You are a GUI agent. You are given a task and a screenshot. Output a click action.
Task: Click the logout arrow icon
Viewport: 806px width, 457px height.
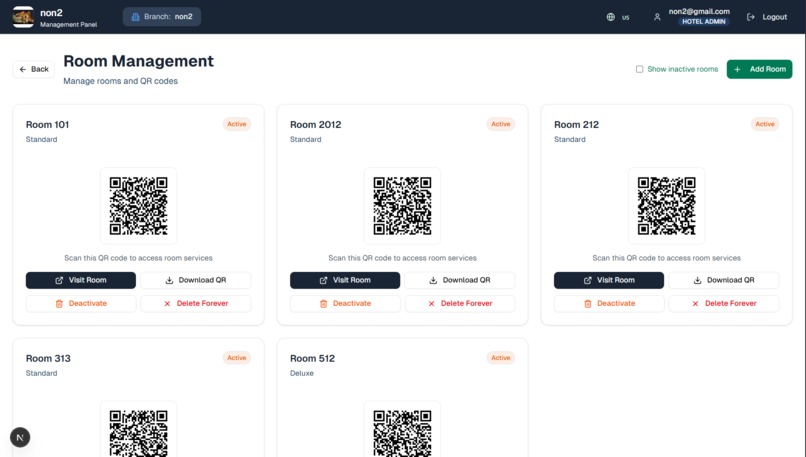click(750, 17)
